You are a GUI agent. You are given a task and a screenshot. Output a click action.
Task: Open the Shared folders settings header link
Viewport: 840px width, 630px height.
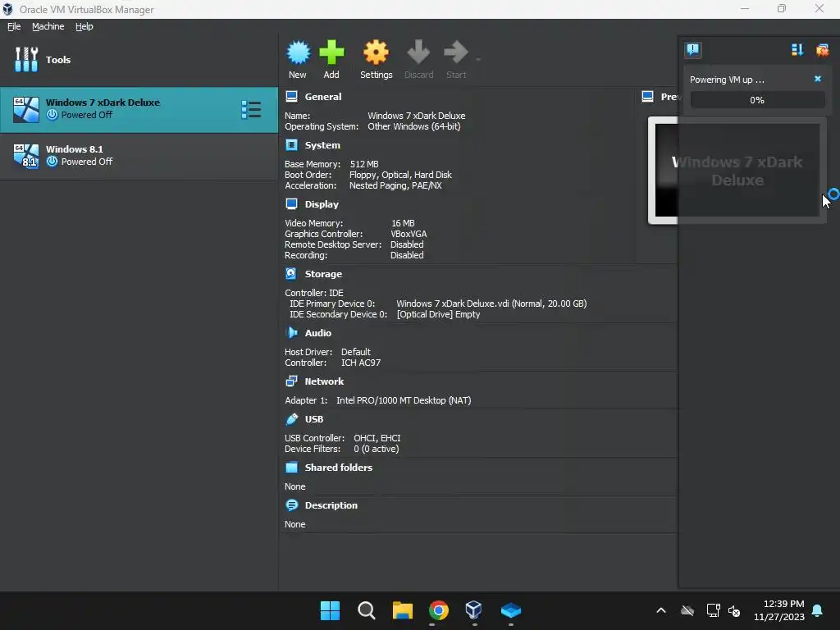click(x=339, y=467)
